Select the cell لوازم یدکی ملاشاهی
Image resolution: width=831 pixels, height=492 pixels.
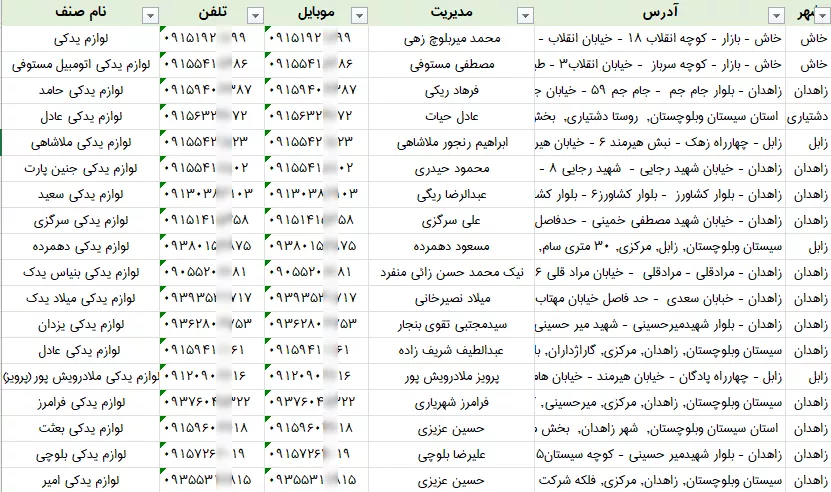[81, 143]
